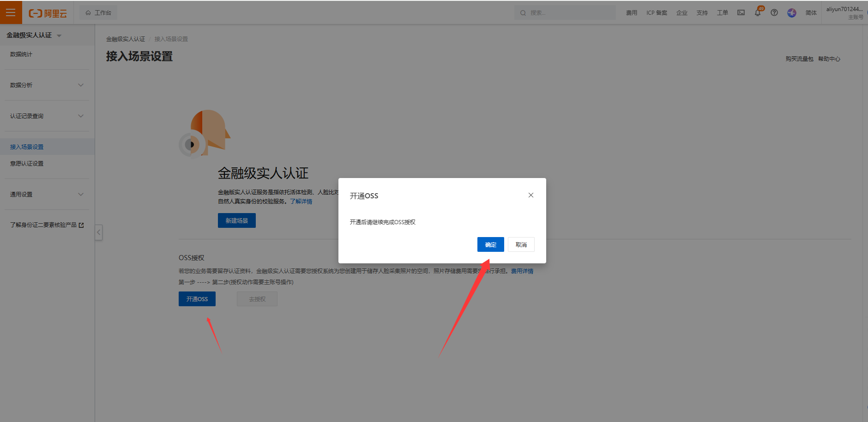Open the 工作台 workbench button
868x422 pixels.
point(98,13)
